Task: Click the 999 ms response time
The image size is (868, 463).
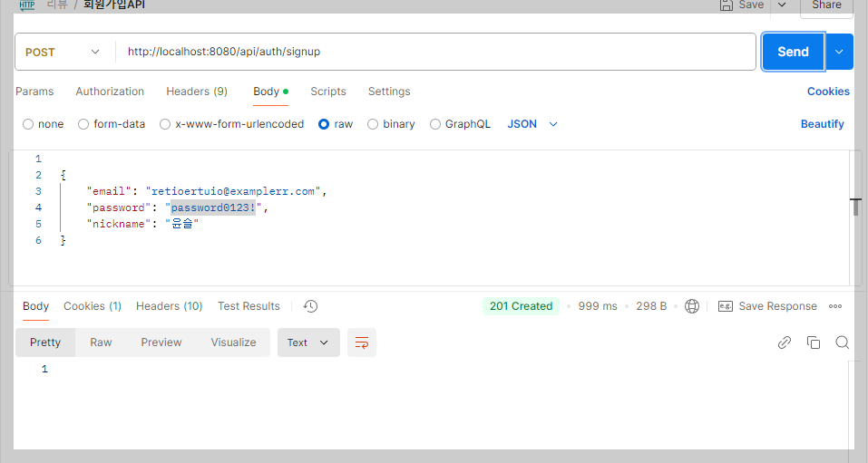Action: [x=598, y=306]
